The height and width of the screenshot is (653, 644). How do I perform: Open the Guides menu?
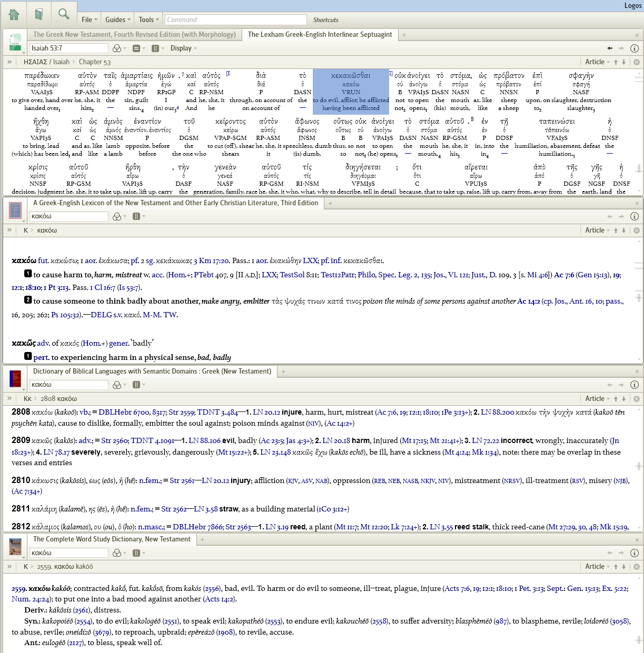click(117, 19)
